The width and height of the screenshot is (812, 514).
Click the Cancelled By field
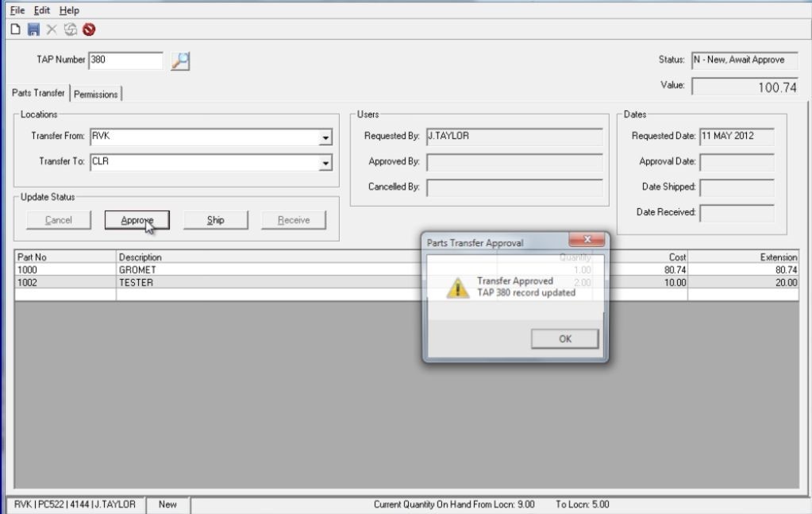[x=515, y=187]
